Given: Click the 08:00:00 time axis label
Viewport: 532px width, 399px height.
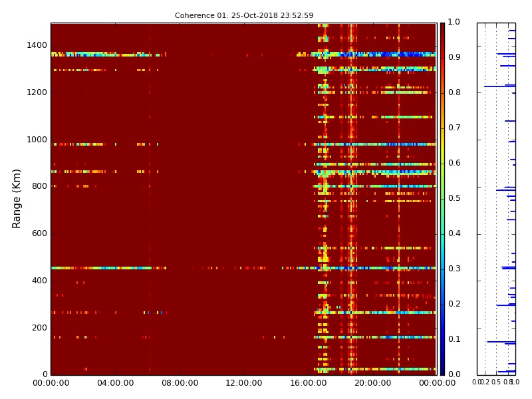Looking at the screenshot, I should pyautogui.click(x=180, y=383).
